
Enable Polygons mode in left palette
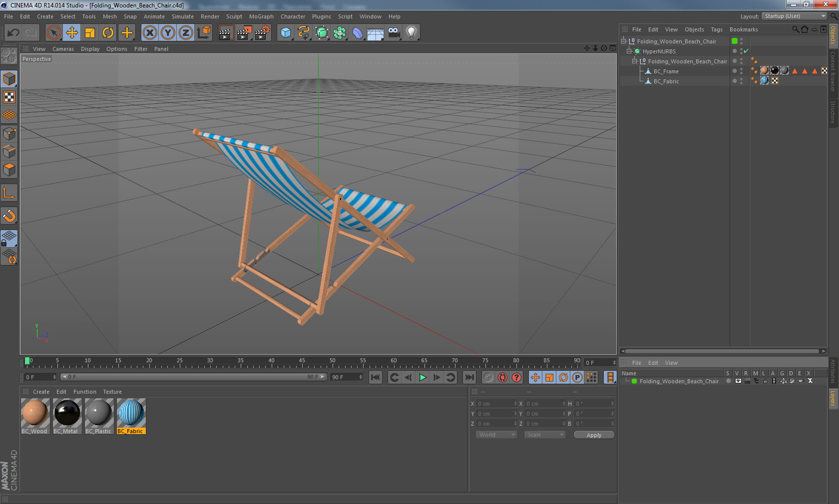(9, 170)
